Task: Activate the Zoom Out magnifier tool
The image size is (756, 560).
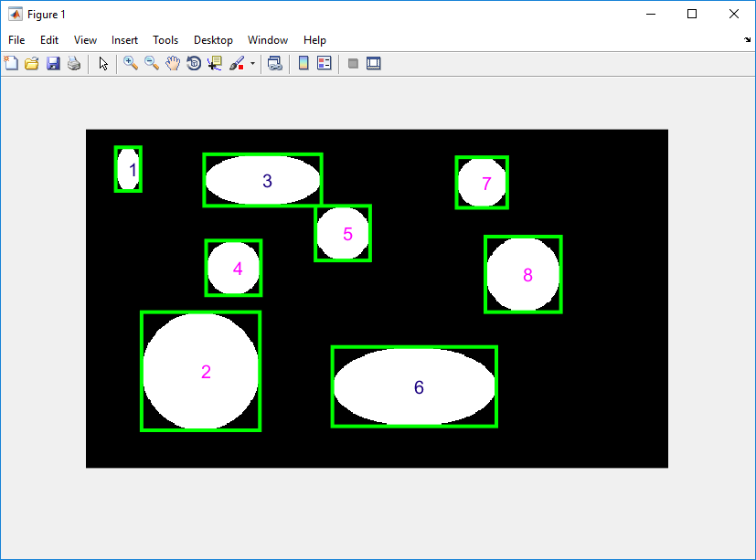Action: (152, 63)
